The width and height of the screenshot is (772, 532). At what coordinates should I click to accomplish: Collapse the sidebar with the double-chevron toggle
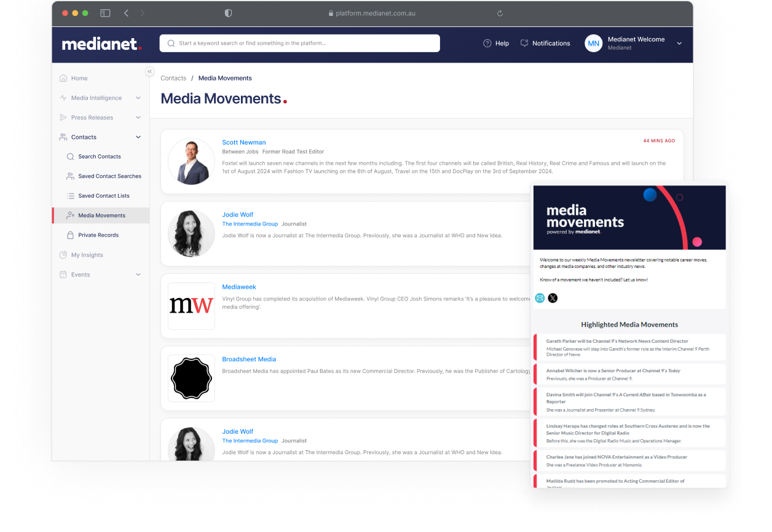149,71
